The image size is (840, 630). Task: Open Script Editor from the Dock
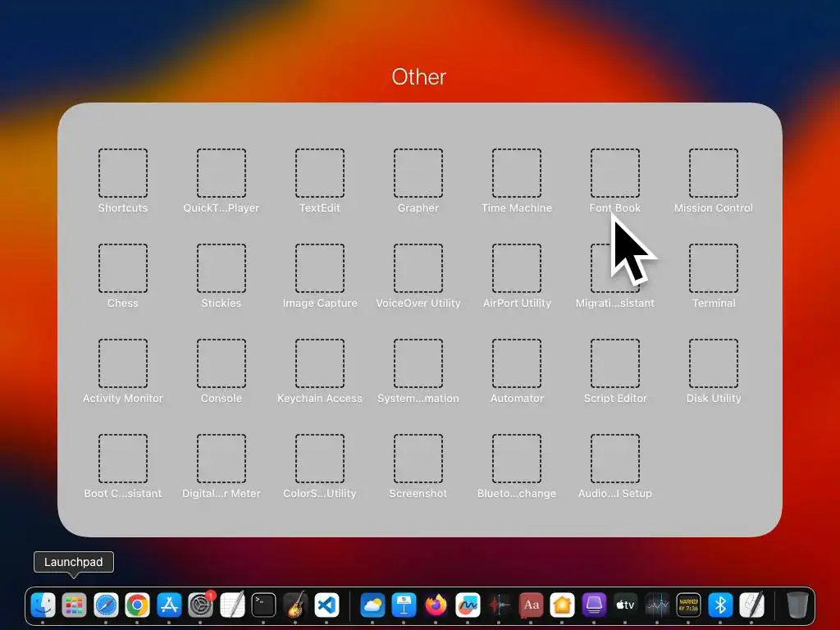point(751,605)
